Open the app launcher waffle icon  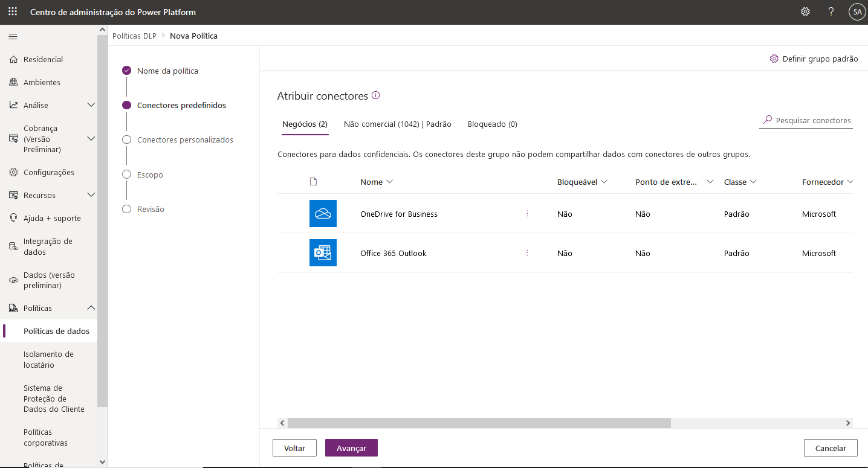13,11
